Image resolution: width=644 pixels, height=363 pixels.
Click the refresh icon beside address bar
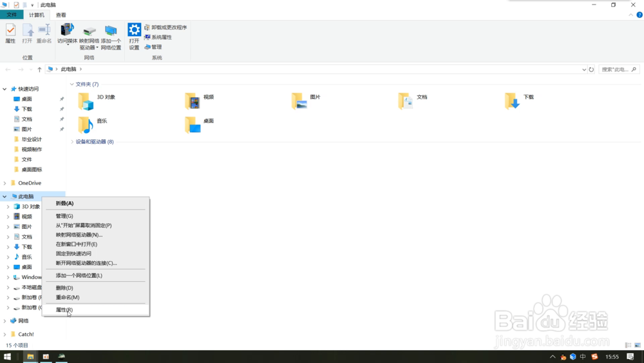[591, 70]
